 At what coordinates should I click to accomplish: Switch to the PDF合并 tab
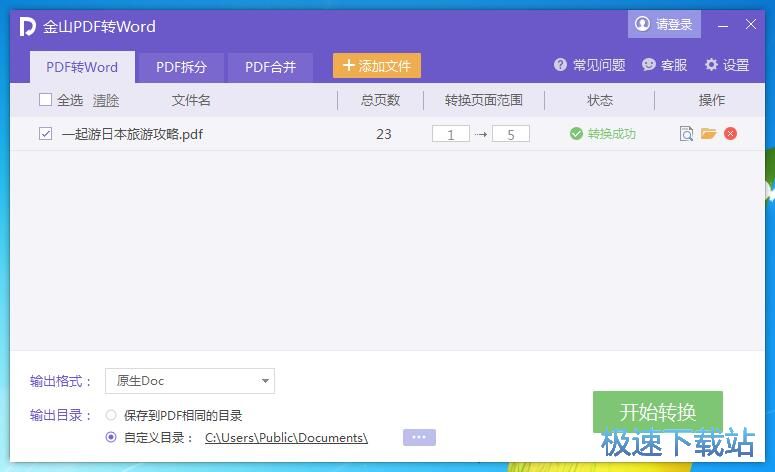[x=270, y=67]
